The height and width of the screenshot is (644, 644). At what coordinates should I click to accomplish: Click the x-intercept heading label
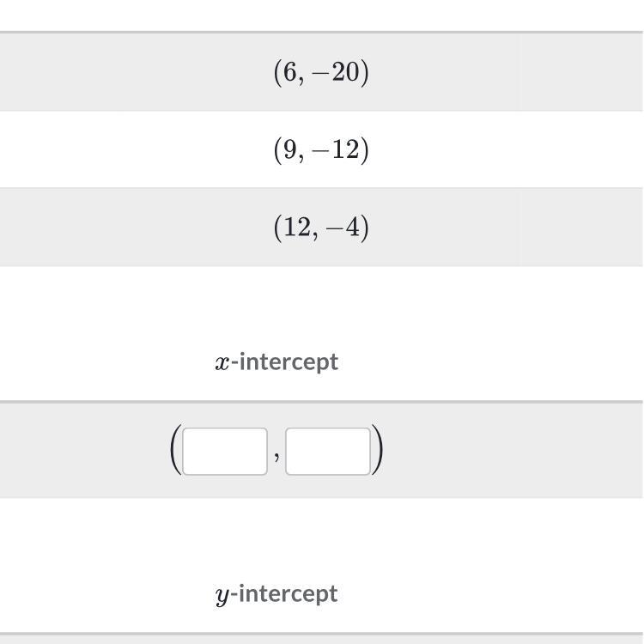coord(276,361)
